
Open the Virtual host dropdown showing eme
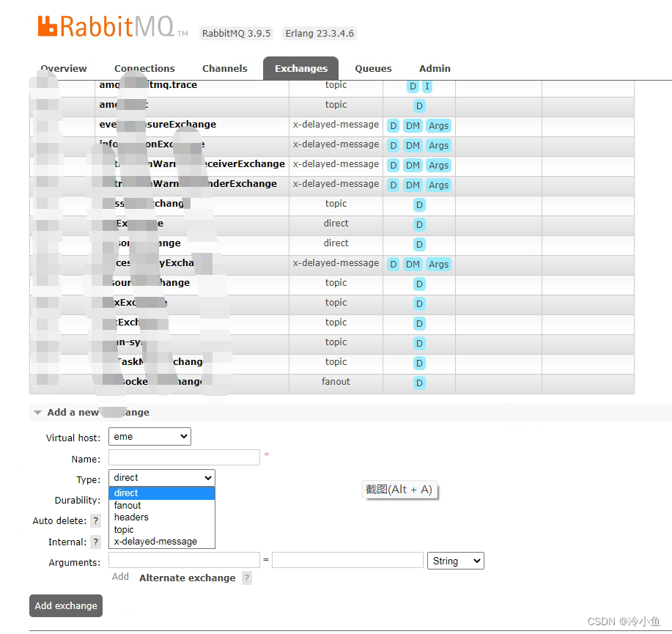click(149, 436)
